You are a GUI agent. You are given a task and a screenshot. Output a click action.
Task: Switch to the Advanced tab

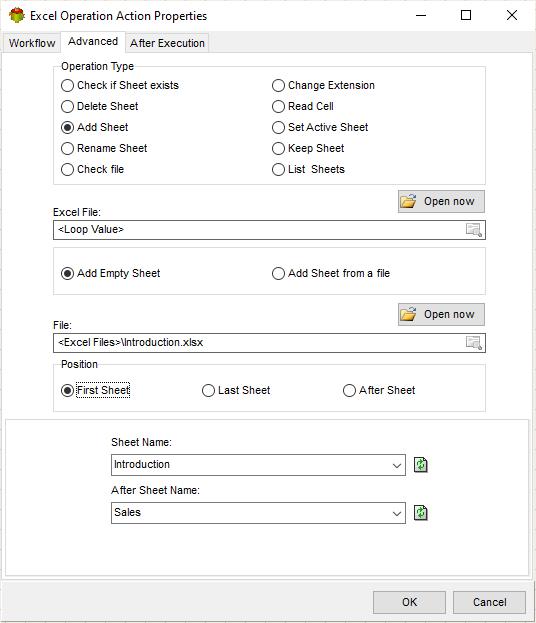coord(93,41)
